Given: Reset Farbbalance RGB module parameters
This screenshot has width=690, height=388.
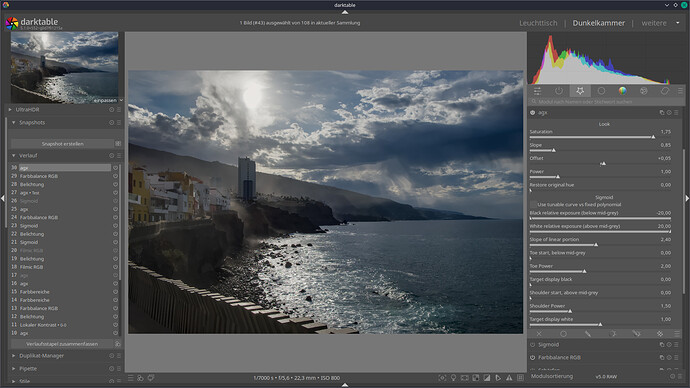Looking at the screenshot, I should (669, 358).
